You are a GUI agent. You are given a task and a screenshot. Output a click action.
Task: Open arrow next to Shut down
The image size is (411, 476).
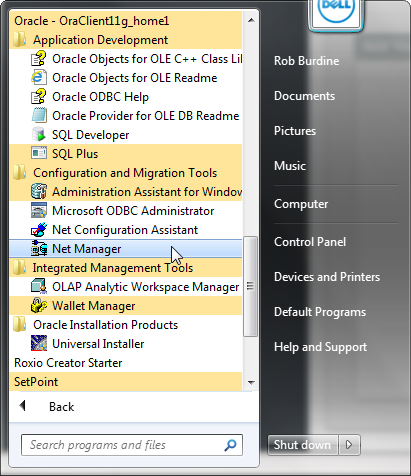(x=349, y=445)
